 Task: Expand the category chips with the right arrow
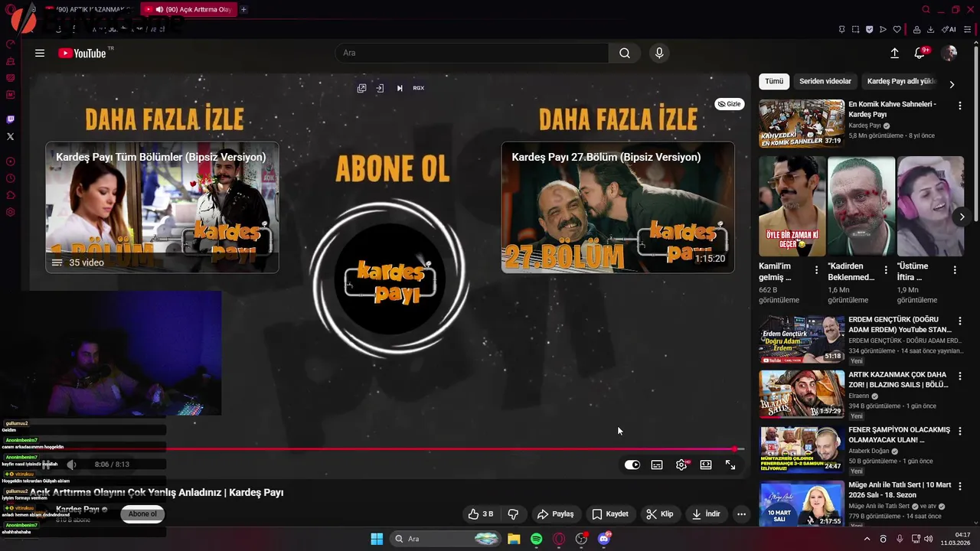pyautogui.click(x=952, y=85)
